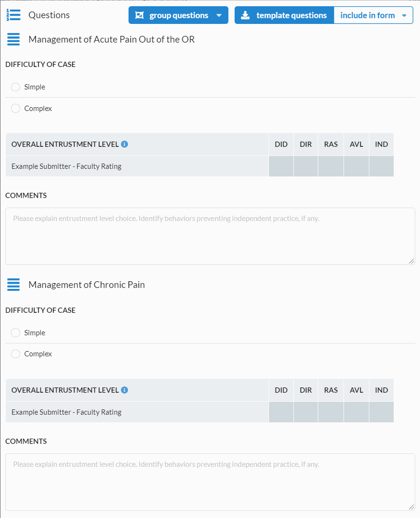Select Simple radio under Chronic Pain difficulty
Screen dimensions: 420x518
coord(15,333)
